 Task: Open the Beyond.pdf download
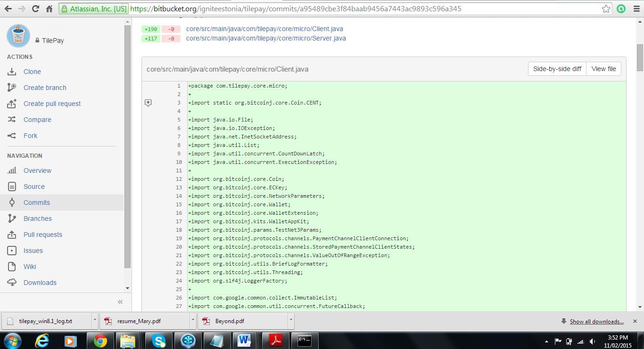click(243, 321)
